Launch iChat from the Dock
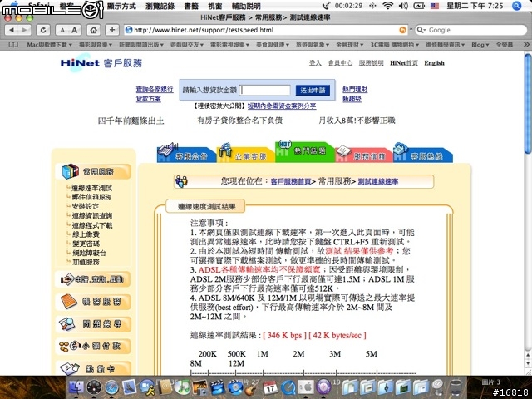Viewport: 532px width, 399px height. [x=147, y=387]
